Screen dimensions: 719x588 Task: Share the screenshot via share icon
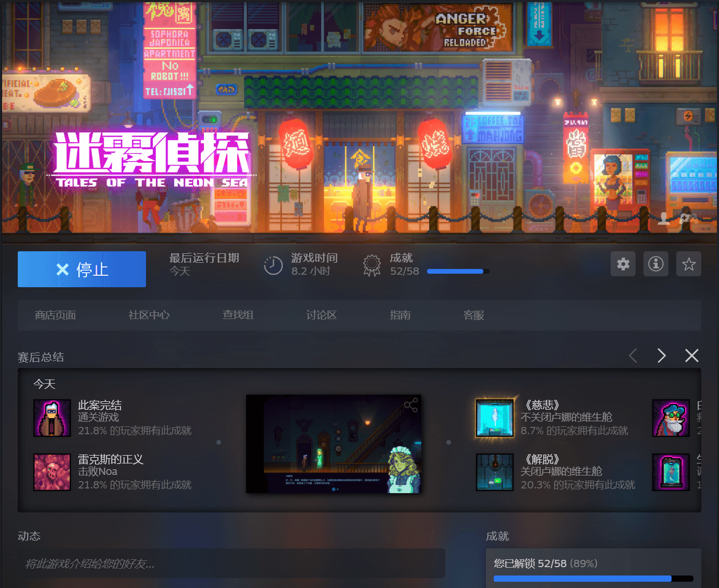[x=411, y=405]
